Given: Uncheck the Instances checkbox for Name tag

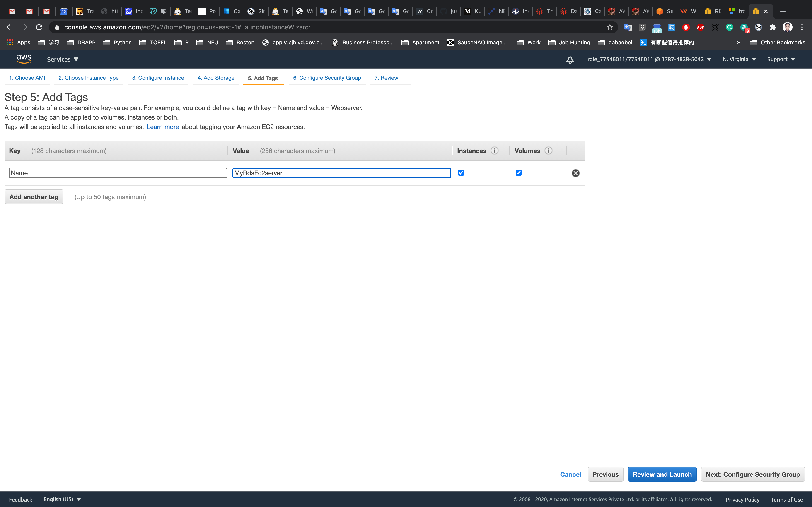Looking at the screenshot, I should (x=461, y=173).
